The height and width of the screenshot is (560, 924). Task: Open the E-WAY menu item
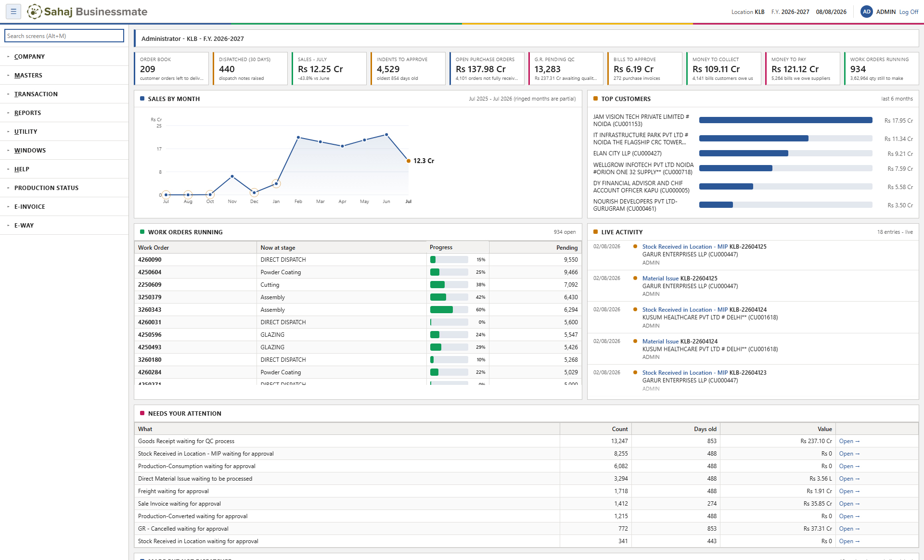[64, 225]
